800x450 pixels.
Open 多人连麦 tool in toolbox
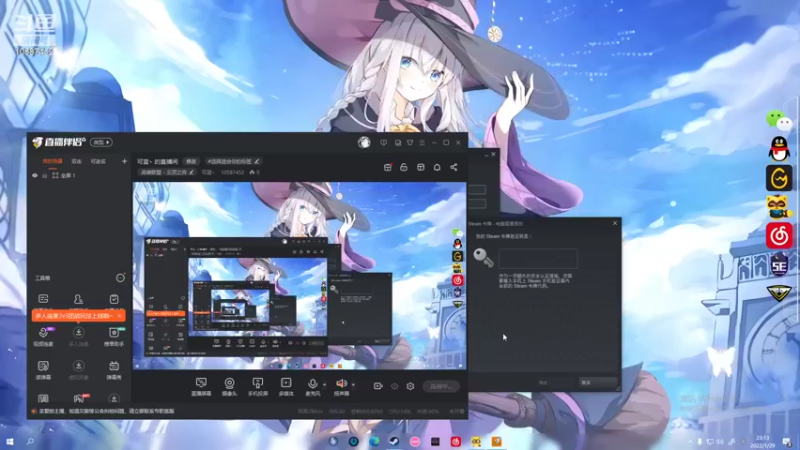pyautogui.click(x=78, y=337)
